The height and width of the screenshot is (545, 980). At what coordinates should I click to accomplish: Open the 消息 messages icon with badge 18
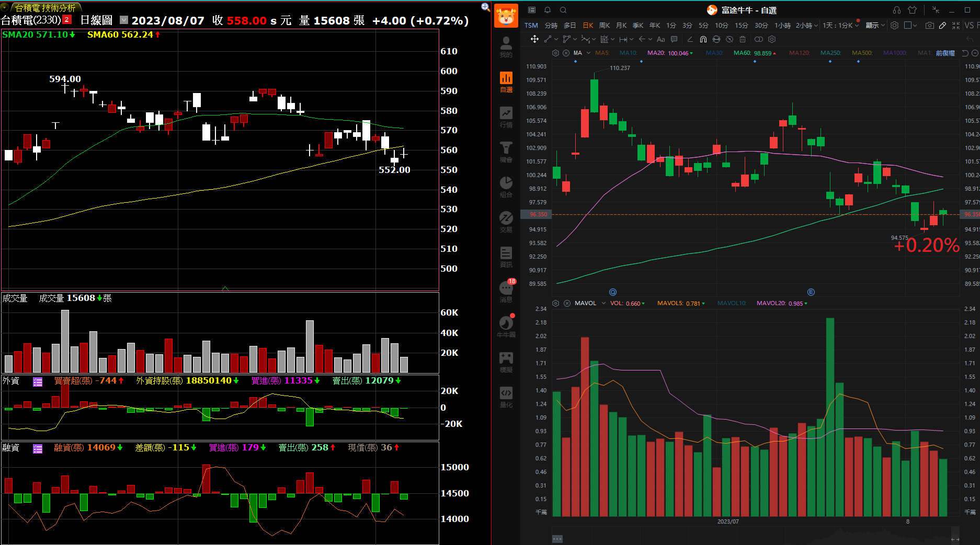[x=506, y=292]
